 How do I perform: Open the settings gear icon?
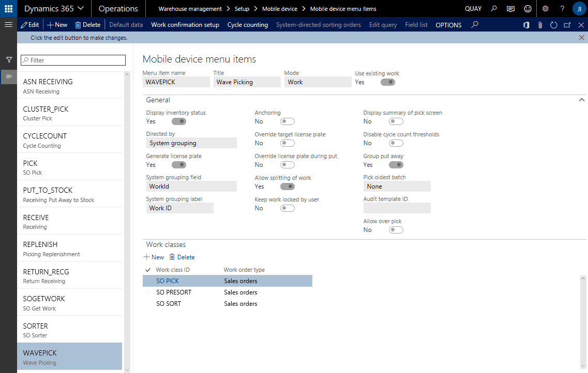(x=545, y=9)
